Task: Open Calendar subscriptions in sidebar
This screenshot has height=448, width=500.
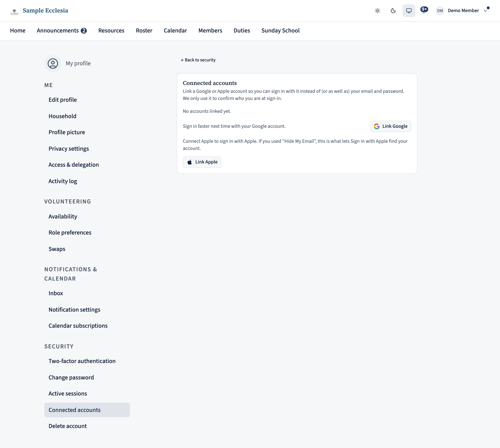Action: click(87, 326)
